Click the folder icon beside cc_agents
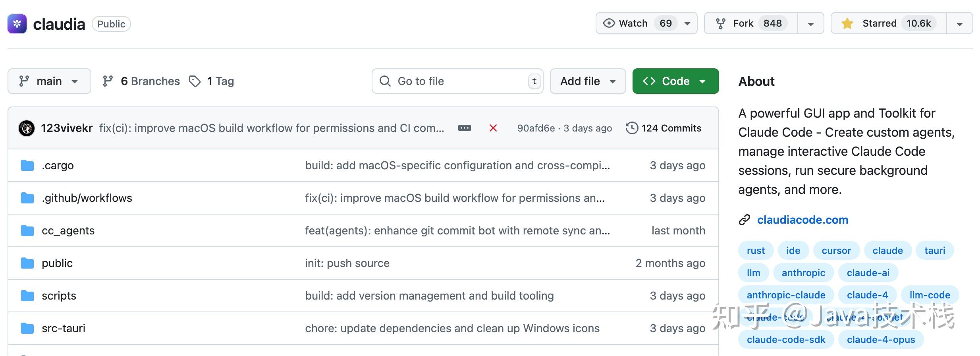The width and height of the screenshot is (980, 356). click(27, 230)
